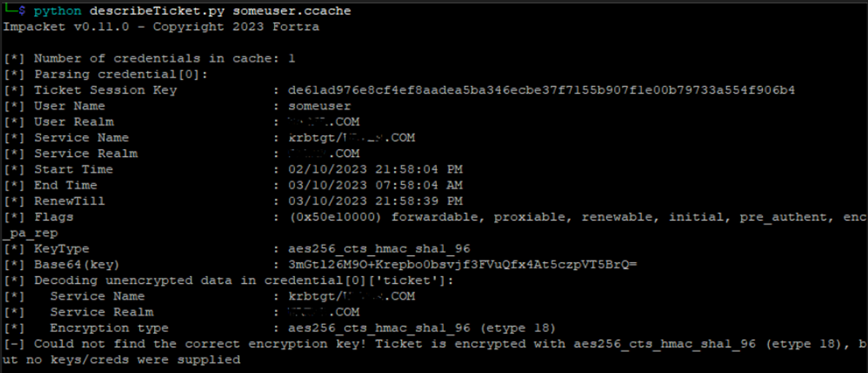Click the User Realm label
The height and width of the screenshot is (373, 868).
[x=74, y=122]
